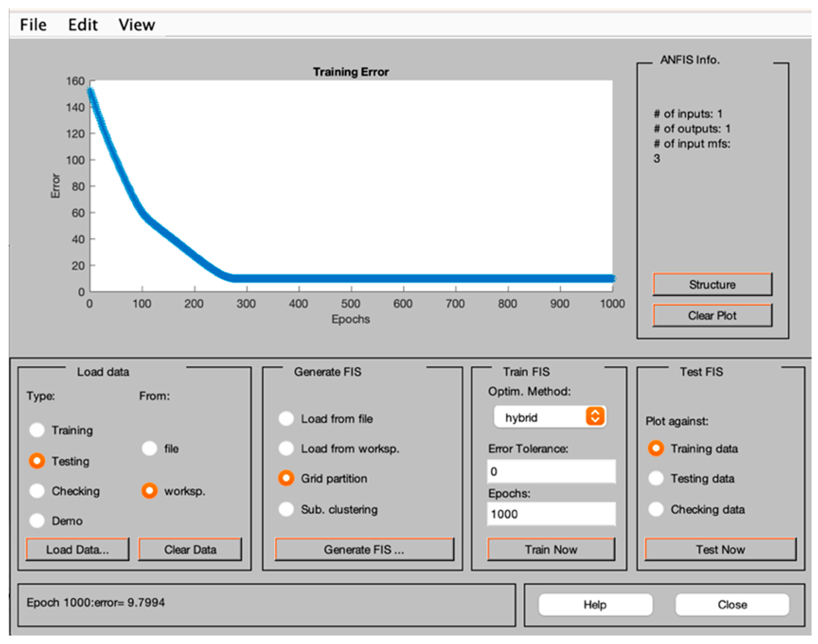The height and width of the screenshot is (644, 818).
Task: Open the Edit menu
Action: click(82, 25)
